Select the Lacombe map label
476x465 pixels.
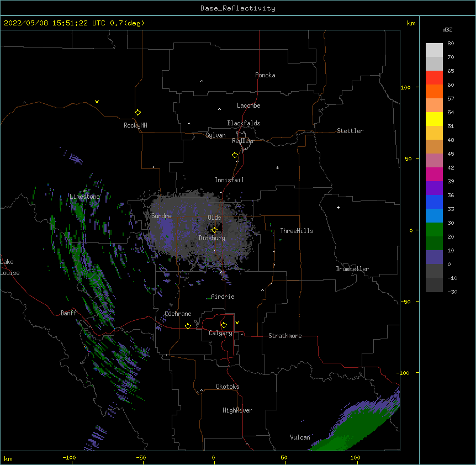point(248,105)
